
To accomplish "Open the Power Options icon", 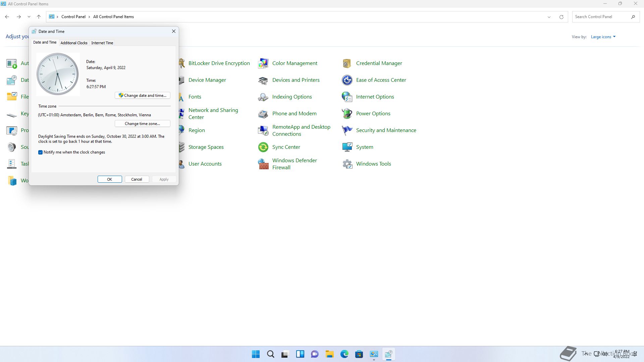I will 347,113.
